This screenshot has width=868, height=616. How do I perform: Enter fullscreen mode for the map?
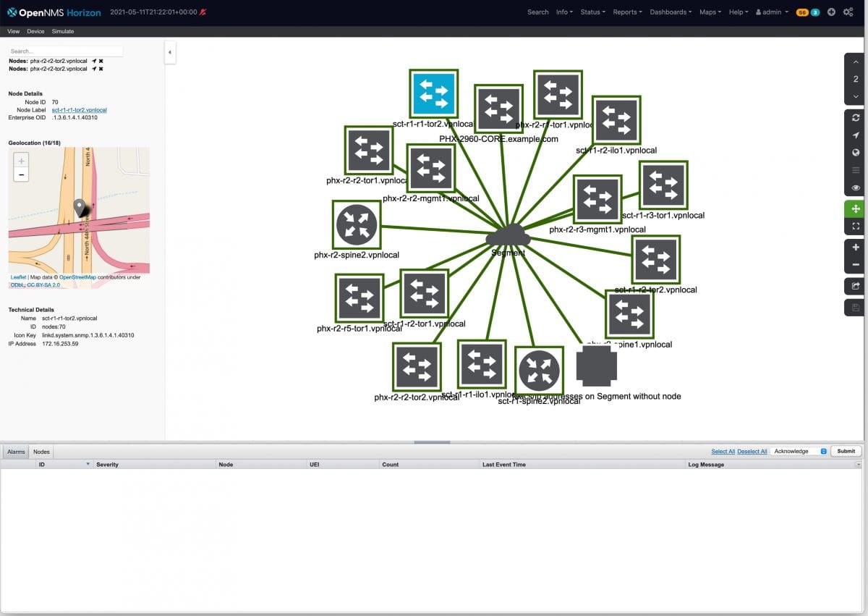[855, 227]
